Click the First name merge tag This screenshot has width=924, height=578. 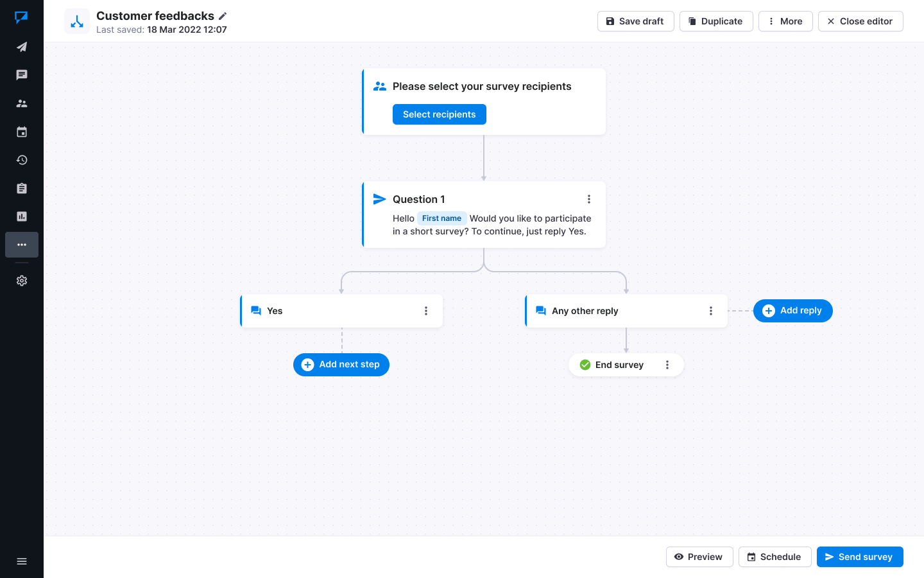[x=441, y=218]
